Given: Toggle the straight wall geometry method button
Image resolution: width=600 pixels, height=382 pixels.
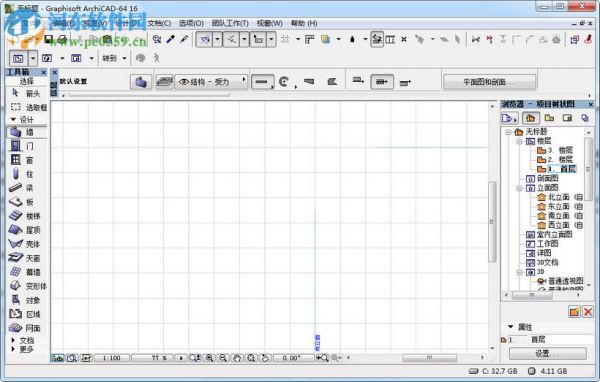Looking at the screenshot, I should (x=262, y=82).
